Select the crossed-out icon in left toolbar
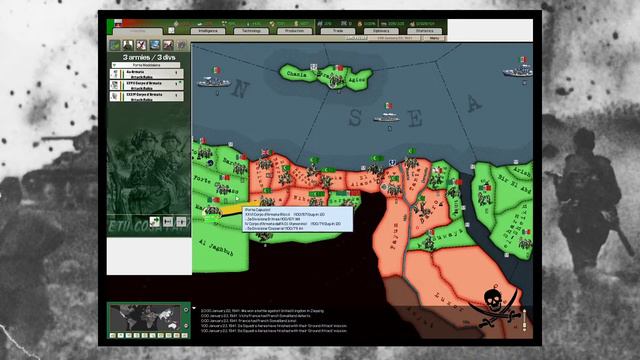Viewport: 640px width, 360px height. point(141,45)
